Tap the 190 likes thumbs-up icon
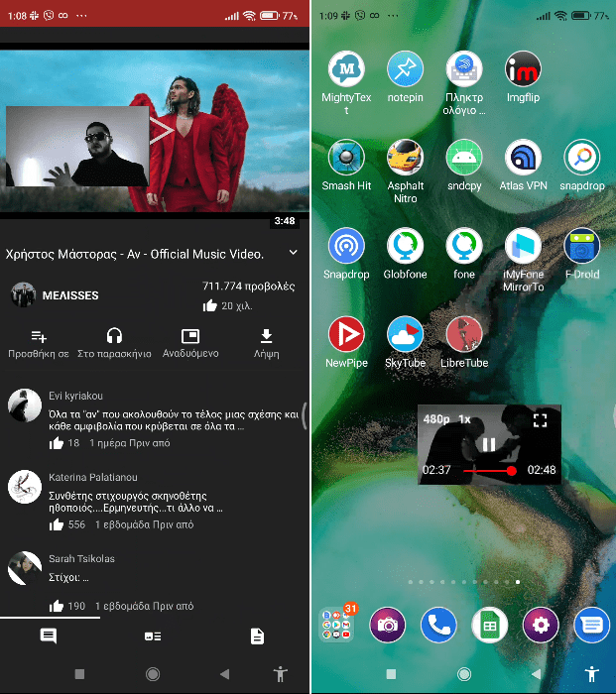The height and width of the screenshot is (694, 616). coord(57,606)
